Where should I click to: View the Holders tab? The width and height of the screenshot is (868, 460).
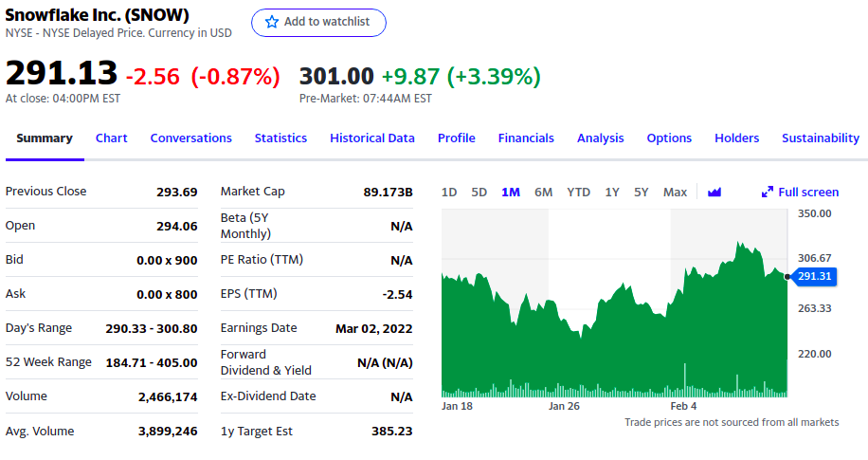737,138
